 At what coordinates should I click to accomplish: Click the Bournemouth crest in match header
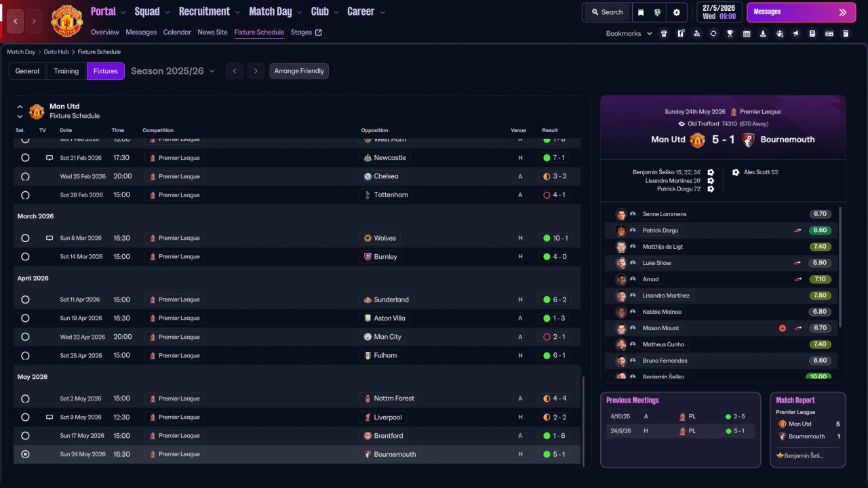tap(748, 140)
